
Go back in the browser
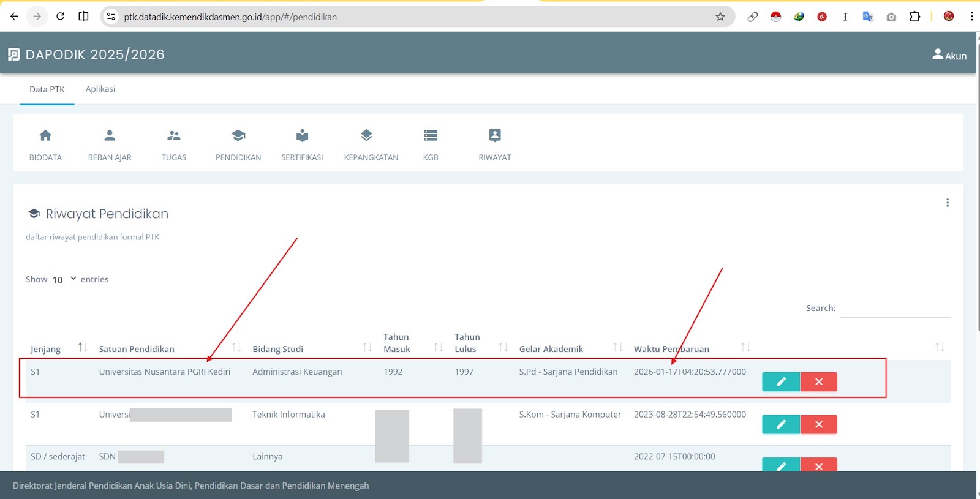[x=14, y=17]
